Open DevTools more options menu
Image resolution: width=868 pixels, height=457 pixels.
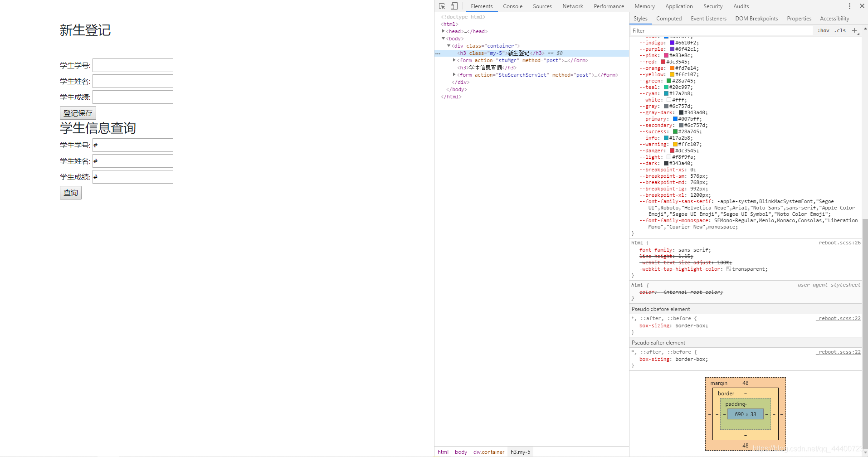849,6
